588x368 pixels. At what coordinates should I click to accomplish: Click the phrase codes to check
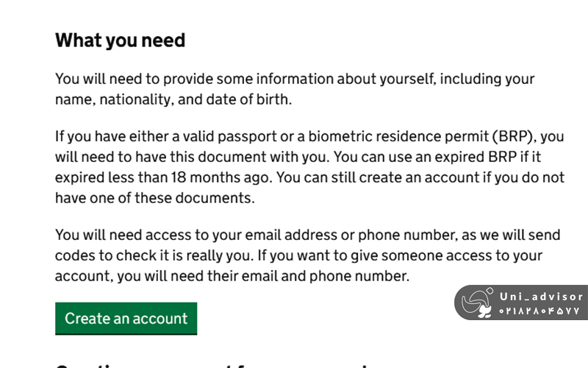[101, 255]
